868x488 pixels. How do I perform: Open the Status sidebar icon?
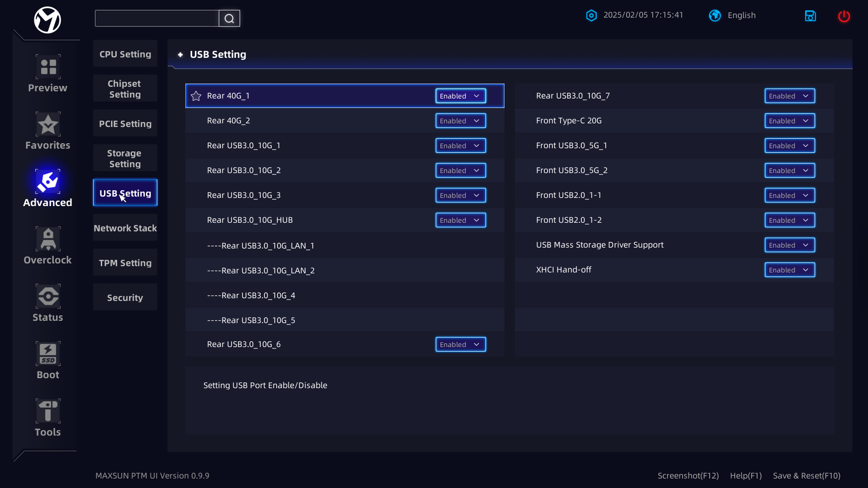[x=48, y=296]
